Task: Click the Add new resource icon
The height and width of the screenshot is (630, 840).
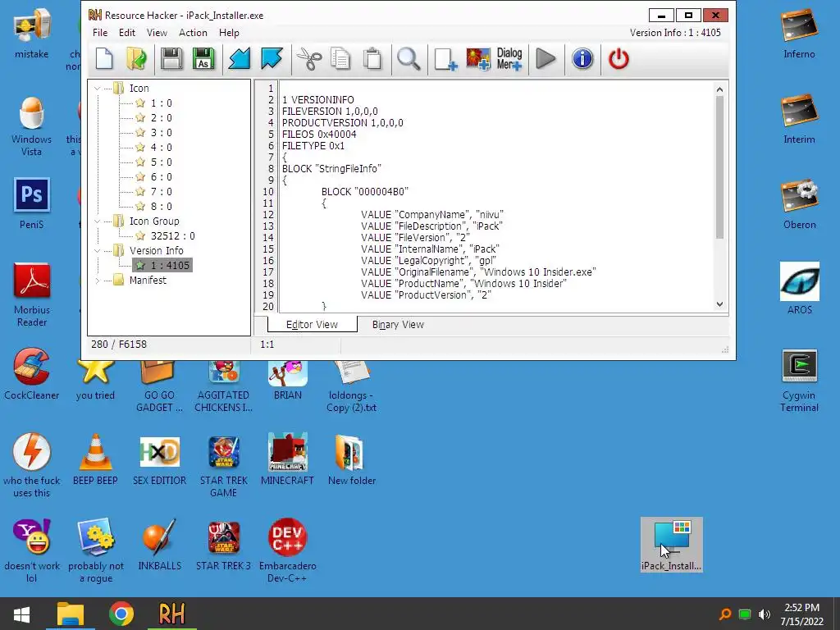Action: (445, 59)
